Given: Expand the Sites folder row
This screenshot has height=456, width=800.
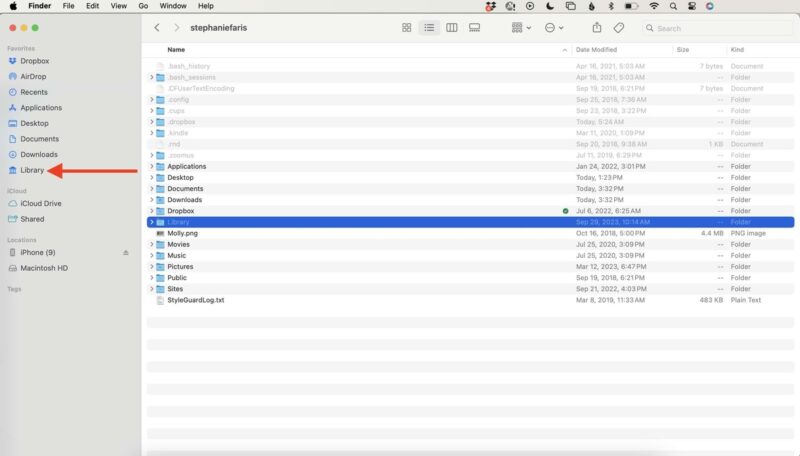Looking at the screenshot, I should (x=152, y=289).
